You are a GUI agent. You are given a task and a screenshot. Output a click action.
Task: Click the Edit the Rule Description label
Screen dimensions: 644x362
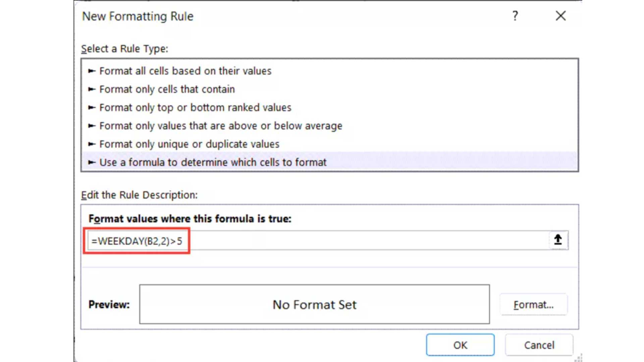[x=140, y=195]
